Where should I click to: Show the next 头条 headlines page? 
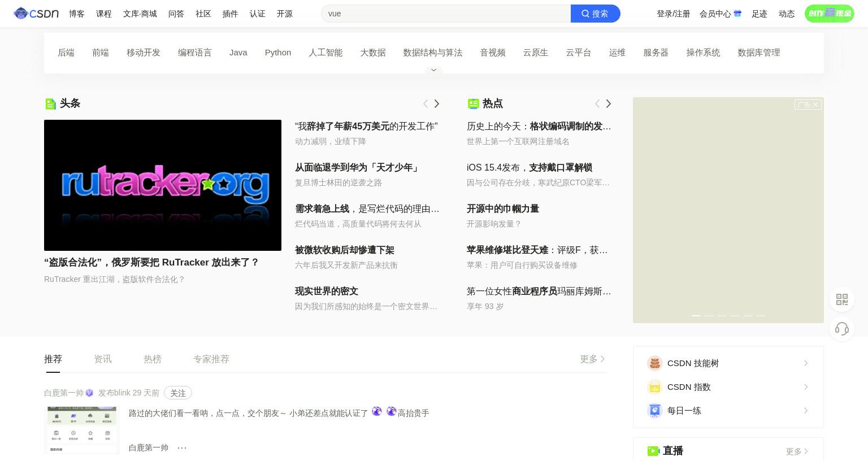click(437, 103)
